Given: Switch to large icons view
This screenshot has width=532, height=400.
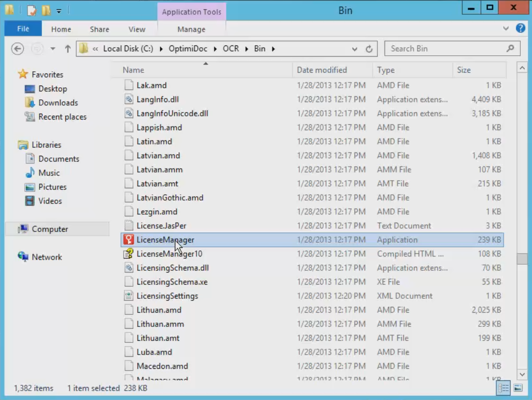Looking at the screenshot, I should pos(518,388).
